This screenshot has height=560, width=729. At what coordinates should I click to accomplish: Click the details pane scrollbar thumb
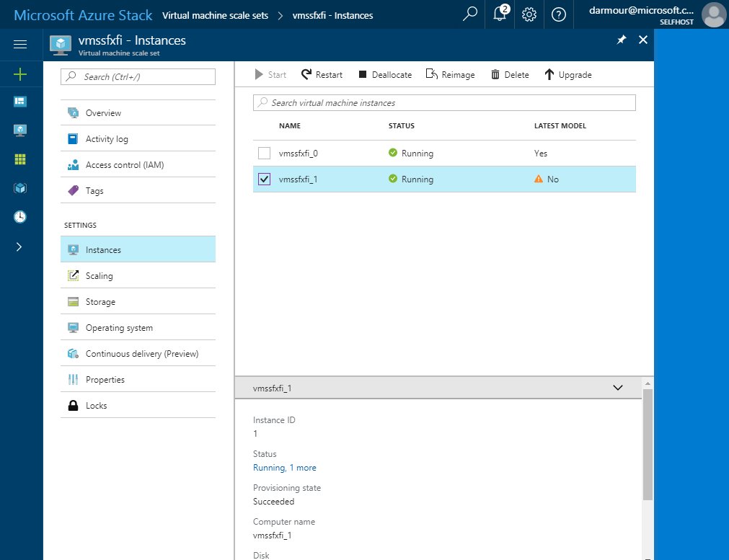648,445
